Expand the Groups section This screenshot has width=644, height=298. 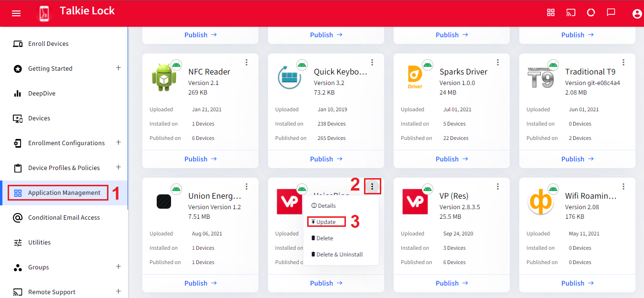[x=118, y=266]
